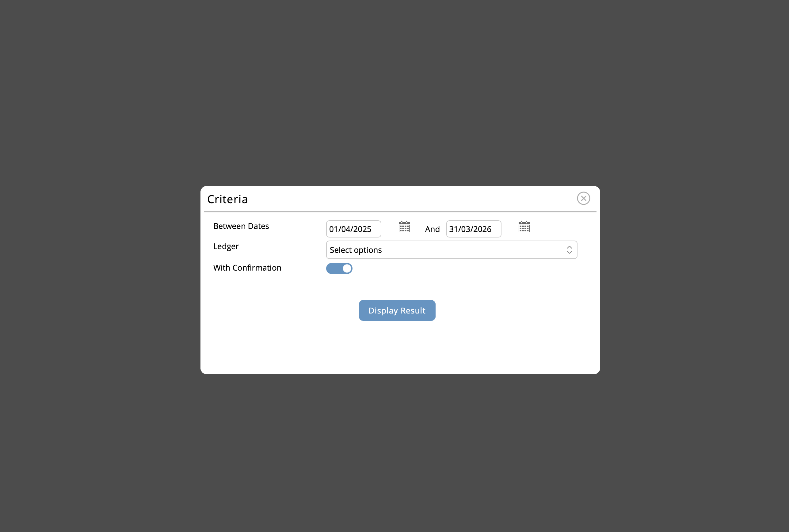This screenshot has width=789, height=532.
Task: Click the And label between date fields
Action: [x=432, y=229]
